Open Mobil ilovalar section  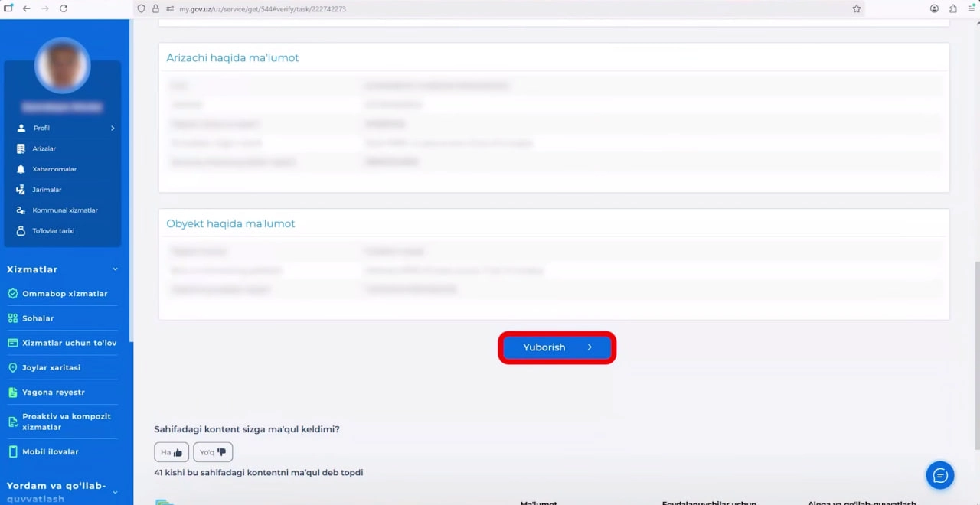click(51, 452)
